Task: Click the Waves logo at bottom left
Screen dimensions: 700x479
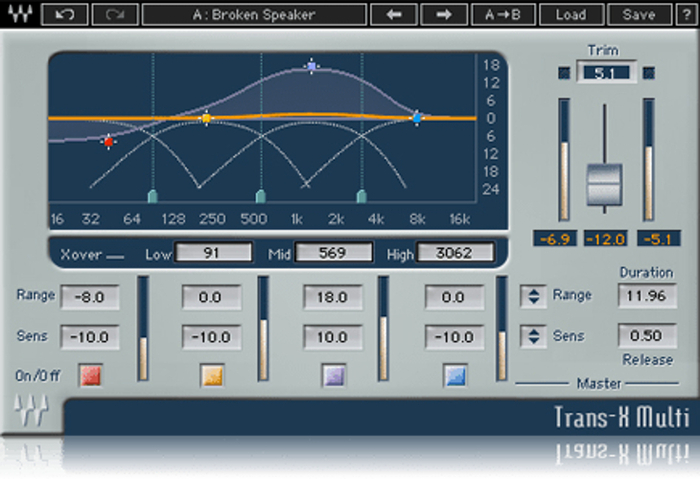Action: coord(31,410)
